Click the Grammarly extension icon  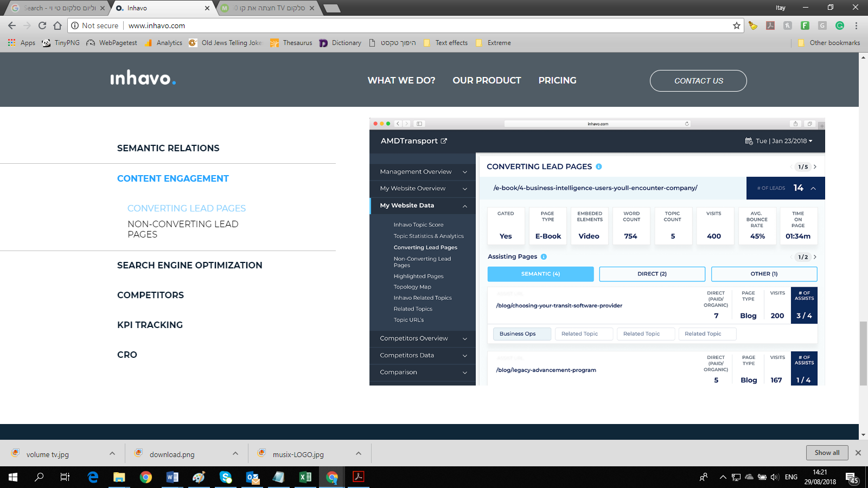(x=840, y=25)
